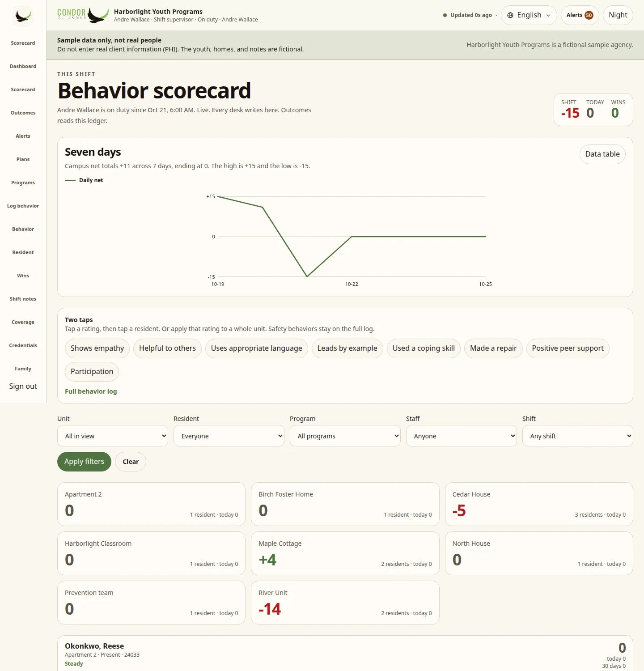The image size is (644, 671).
Task: Open the Apartment 2 unit card
Action: pos(151,504)
